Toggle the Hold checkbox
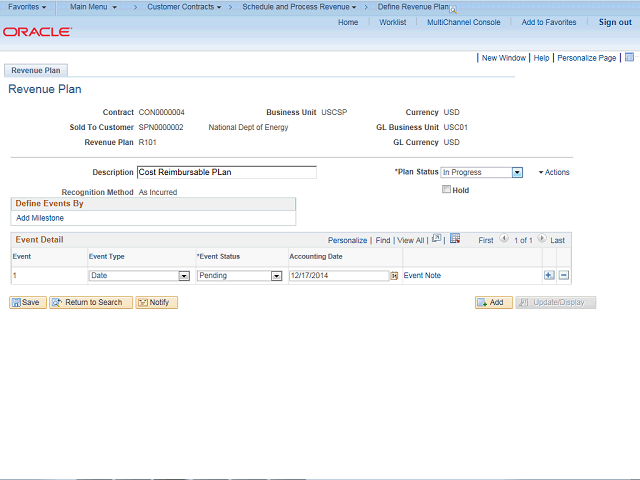 pos(446,189)
